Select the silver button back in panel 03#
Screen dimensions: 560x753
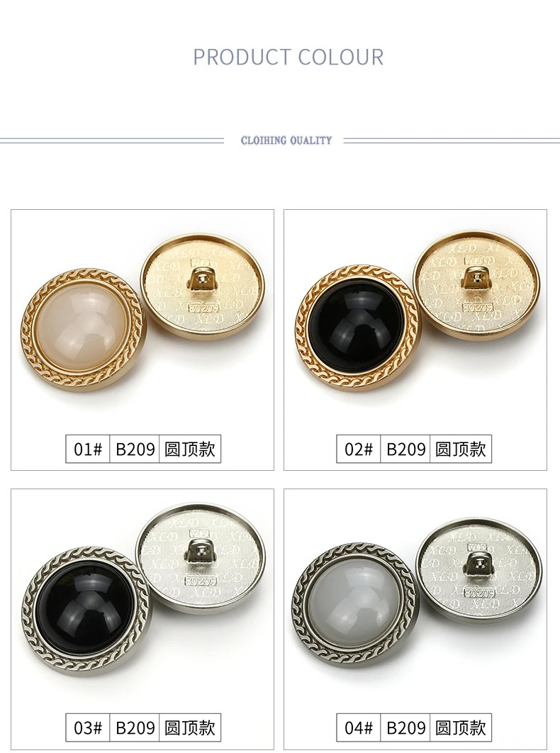pos(201,558)
